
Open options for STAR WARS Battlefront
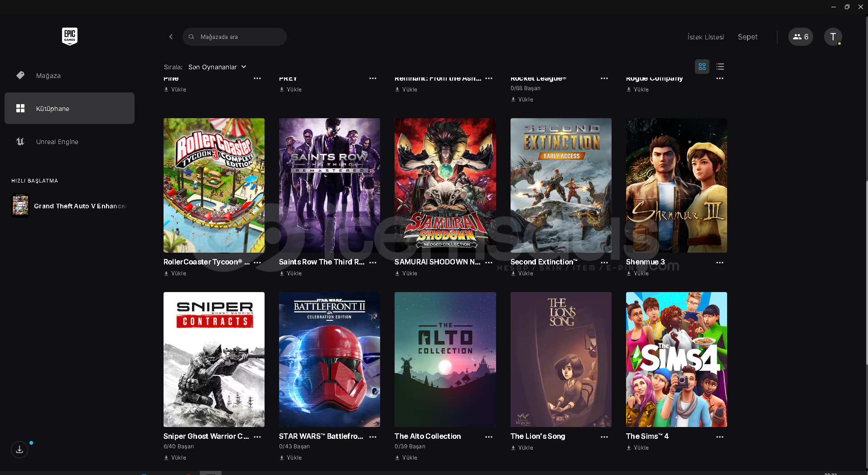point(373,437)
